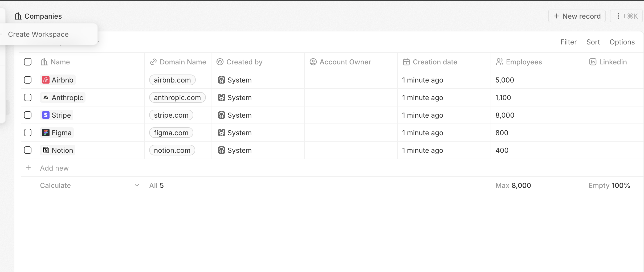
Task: Open Created by column header menu
Action: coord(258,62)
